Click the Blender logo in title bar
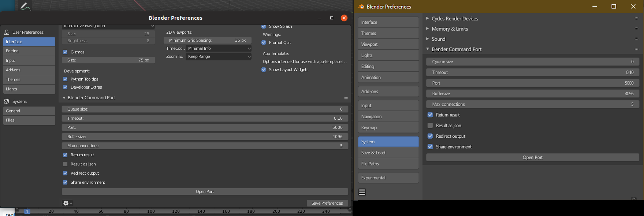The image size is (644, 216). (361, 7)
